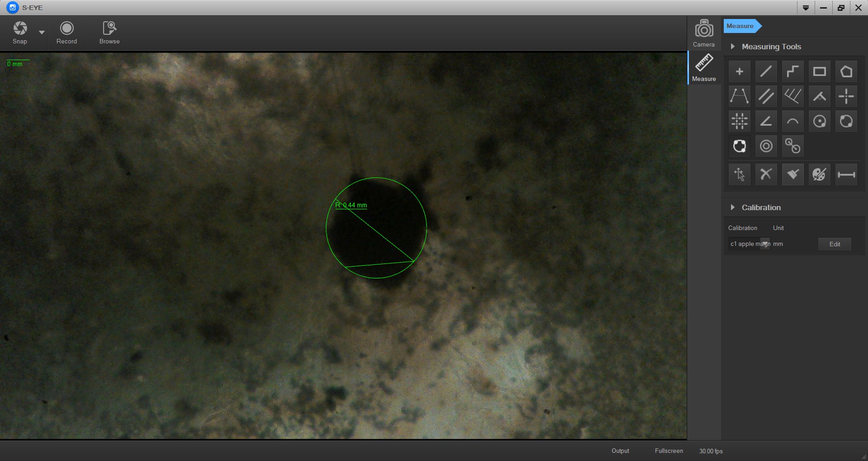
Task: Open the calibration profile dropdown
Action: click(x=749, y=244)
